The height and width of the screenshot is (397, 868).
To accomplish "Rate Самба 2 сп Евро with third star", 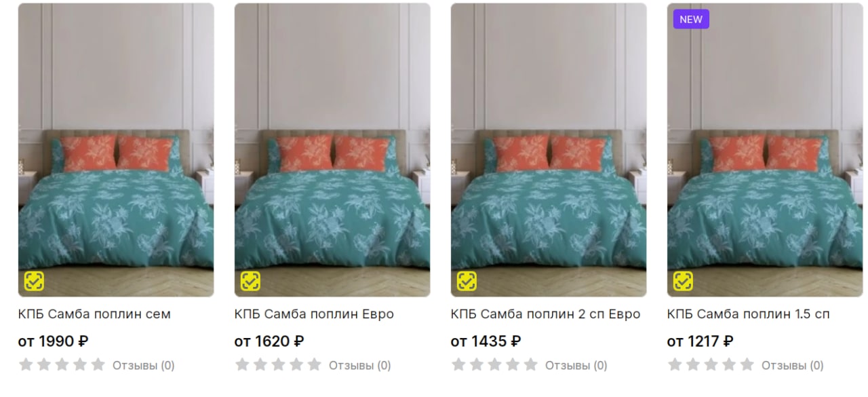I will click(495, 365).
